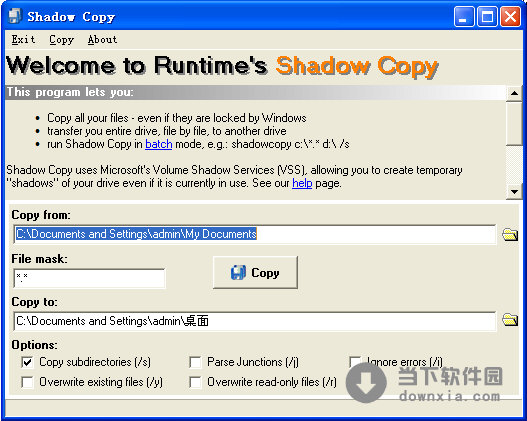Enable Overwrite existing files (/y)
Image resolution: width=527 pixels, height=421 pixels.
[27, 382]
